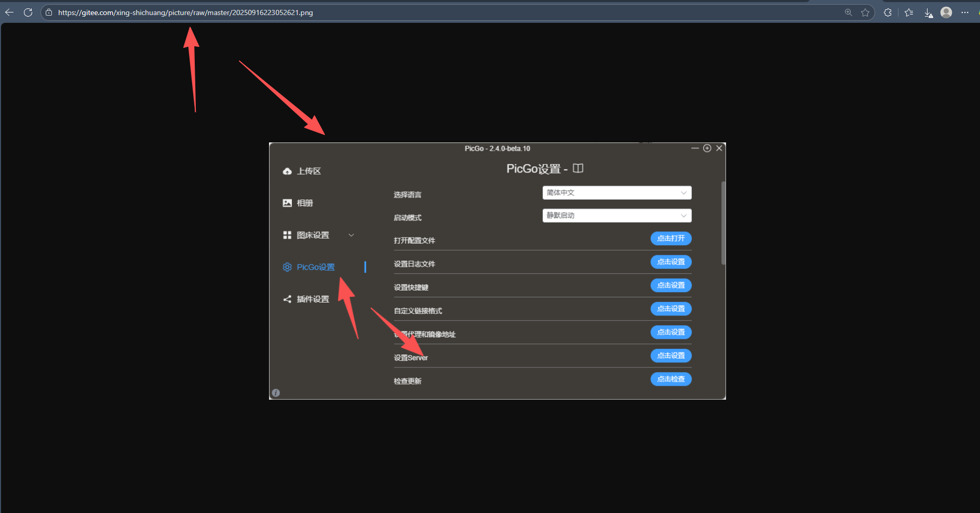Open the browser extensions puzzle icon
The height and width of the screenshot is (513, 980).
coord(888,12)
